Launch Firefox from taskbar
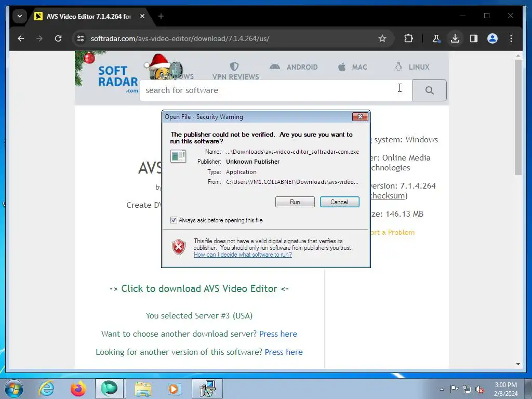Image resolution: width=532 pixels, height=399 pixels. pos(78,389)
